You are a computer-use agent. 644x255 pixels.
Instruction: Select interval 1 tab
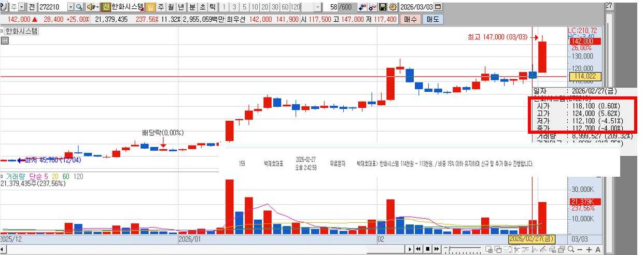[223, 7]
